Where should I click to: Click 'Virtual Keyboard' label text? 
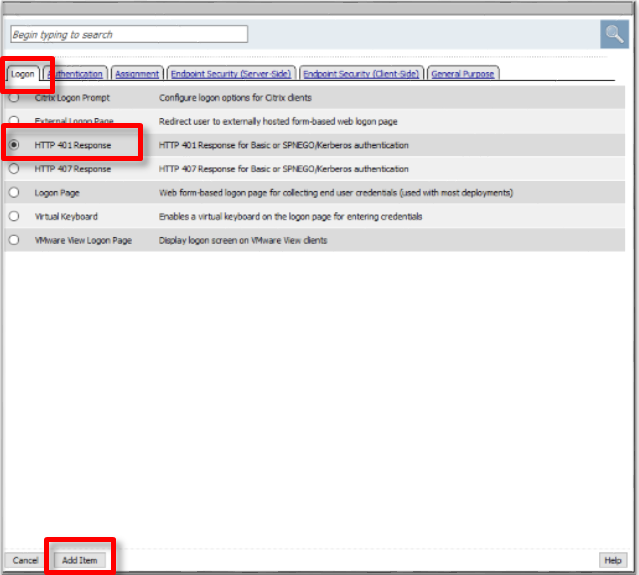click(x=66, y=216)
